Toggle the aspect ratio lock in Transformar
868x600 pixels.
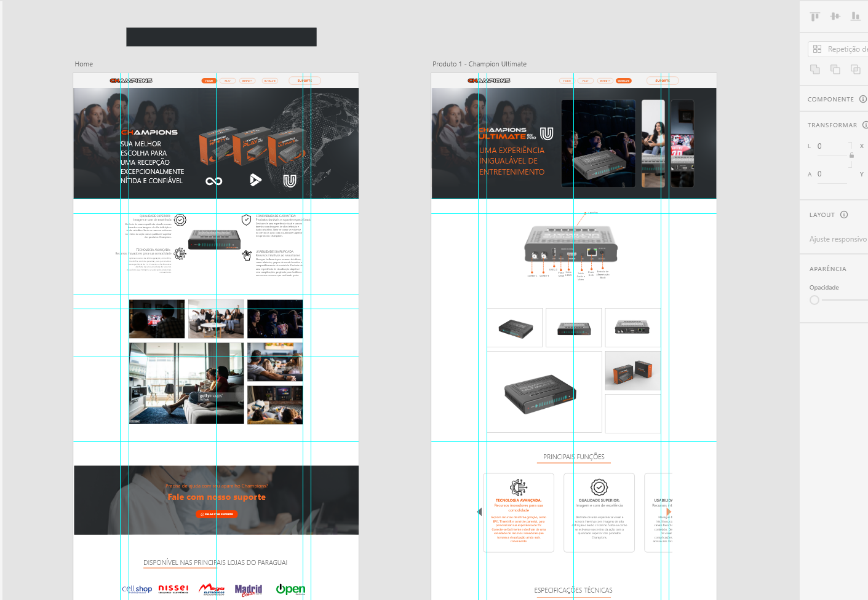click(851, 156)
